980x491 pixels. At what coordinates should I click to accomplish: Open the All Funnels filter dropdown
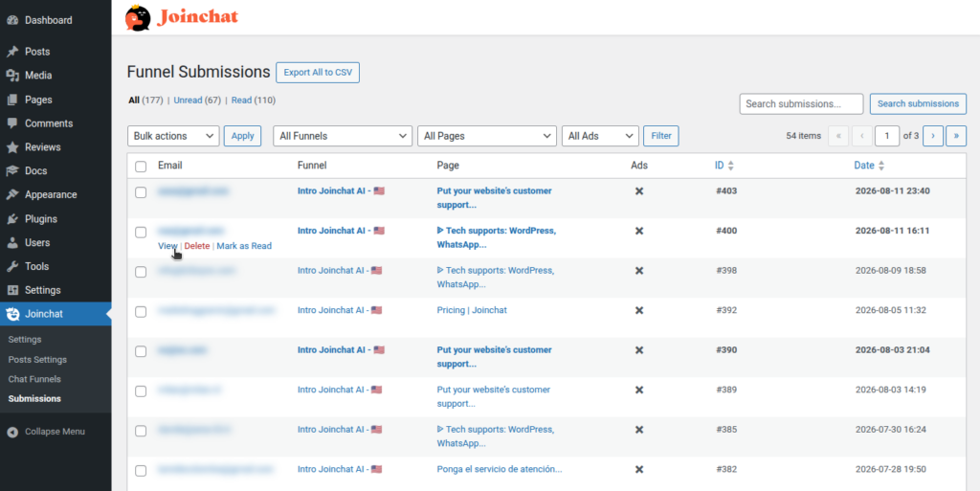343,136
